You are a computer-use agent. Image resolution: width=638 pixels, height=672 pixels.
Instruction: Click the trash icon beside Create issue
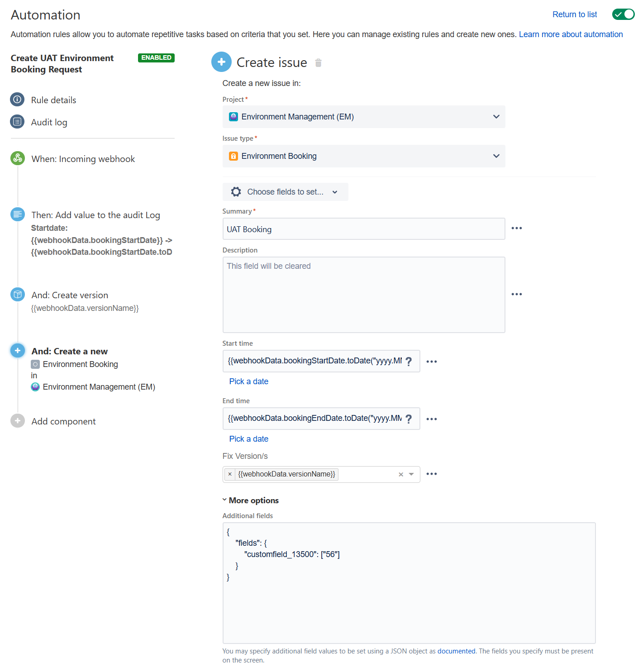click(318, 63)
